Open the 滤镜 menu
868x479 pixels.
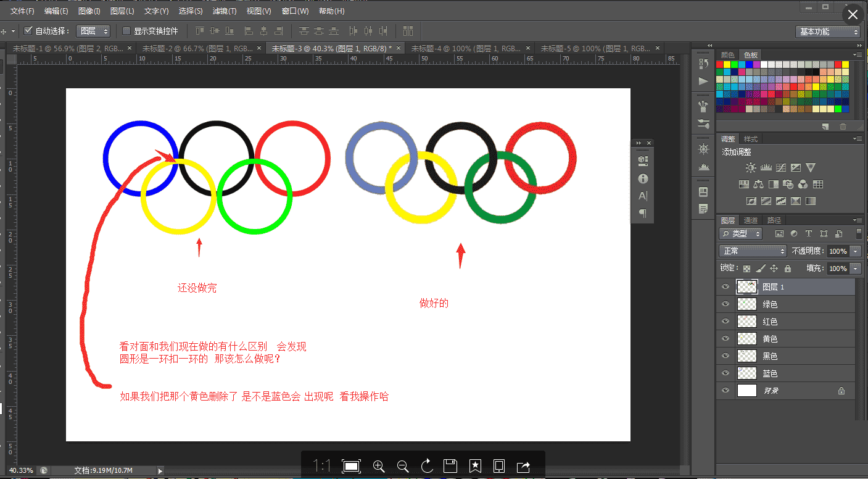223,10
